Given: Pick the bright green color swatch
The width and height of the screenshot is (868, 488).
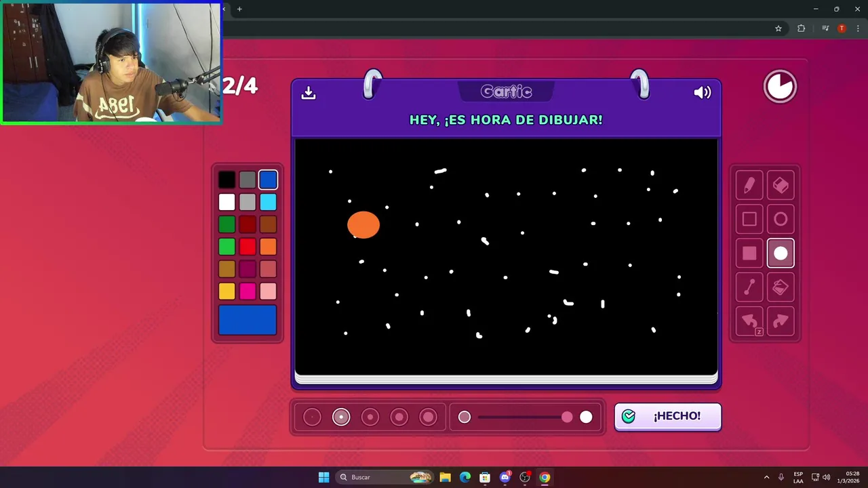Looking at the screenshot, I should [x=227, y=247].
